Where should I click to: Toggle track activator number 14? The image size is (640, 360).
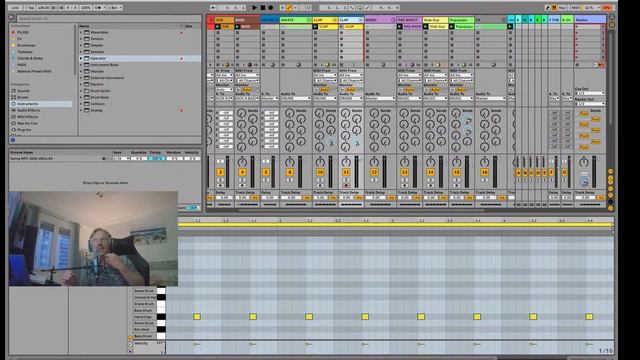click(x=430, y=172)
